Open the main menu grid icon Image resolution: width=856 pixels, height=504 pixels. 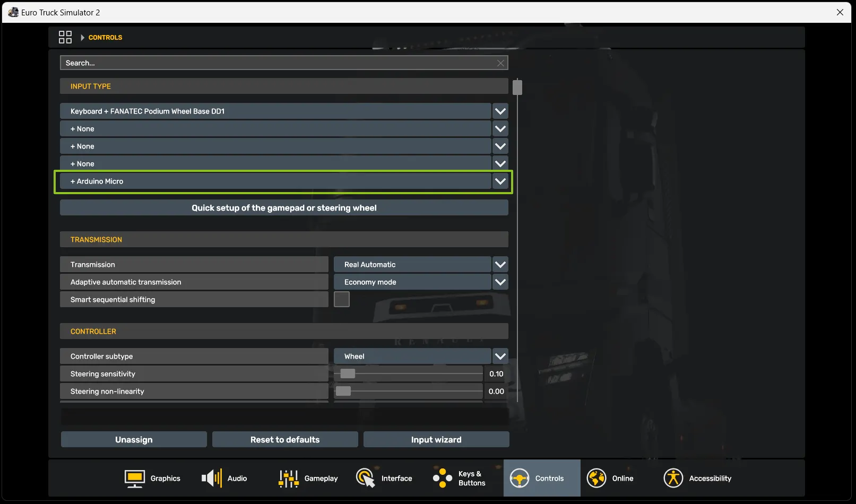click(x=65, y=37)
